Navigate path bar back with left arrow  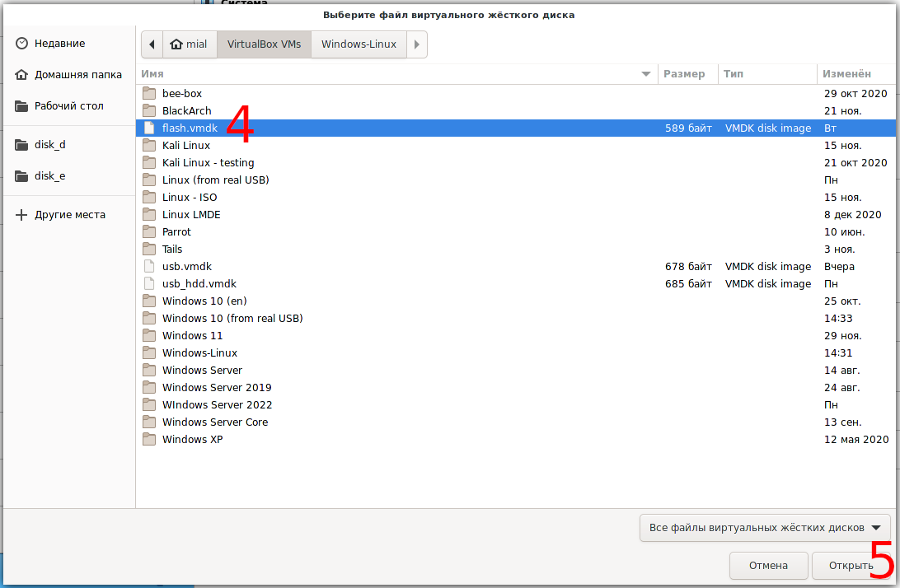point(152,44)
